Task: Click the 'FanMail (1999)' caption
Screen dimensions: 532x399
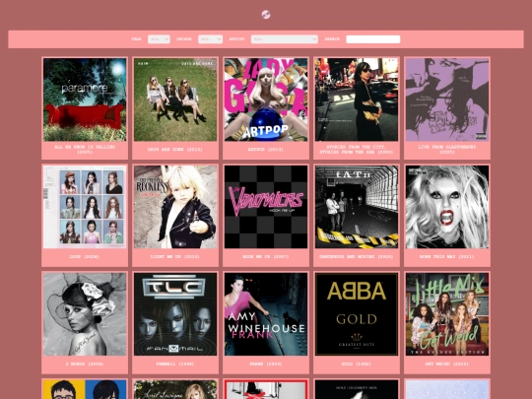Action: 175,365
